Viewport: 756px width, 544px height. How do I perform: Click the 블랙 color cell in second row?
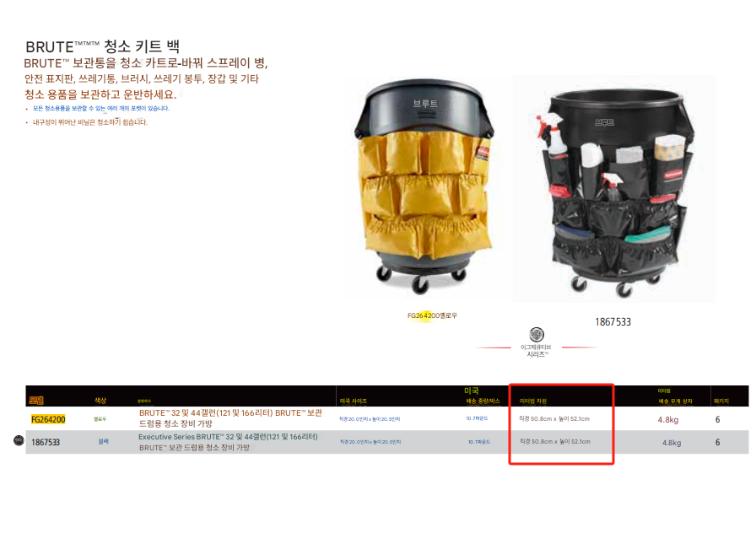(x=103, y=441)
